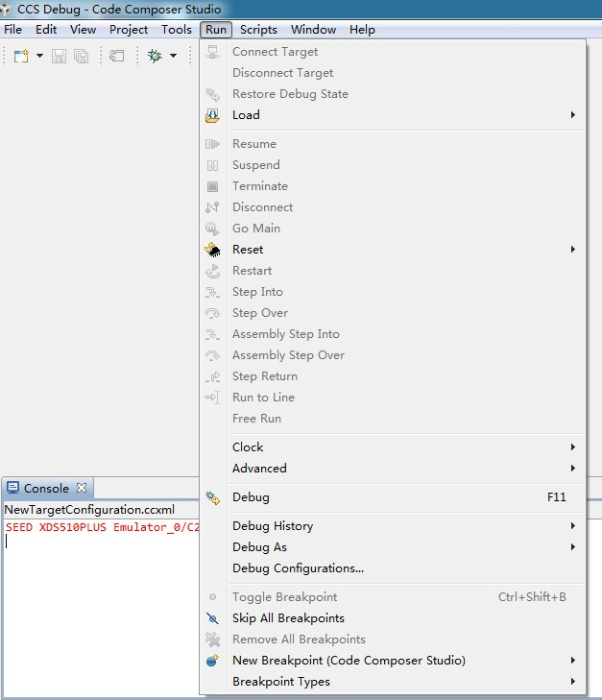Open the Help menu
Screen dimensions: 602x700
pyautogui.click(x=362, y=30)
